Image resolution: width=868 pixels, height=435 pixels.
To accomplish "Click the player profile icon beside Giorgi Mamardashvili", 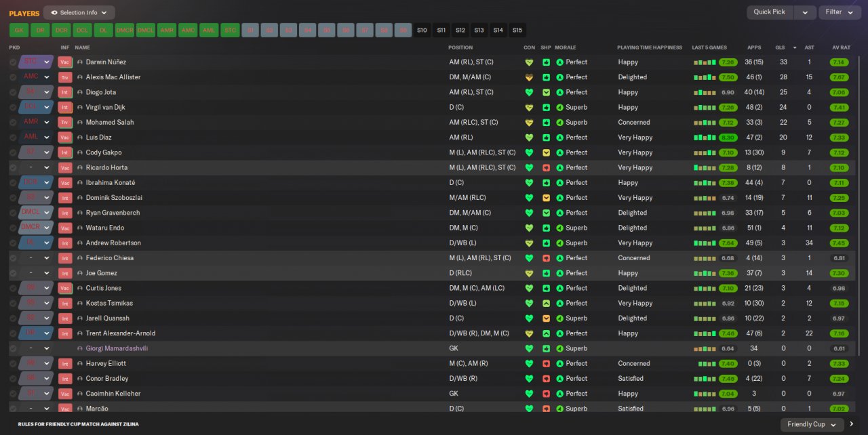I will [80, 348].
